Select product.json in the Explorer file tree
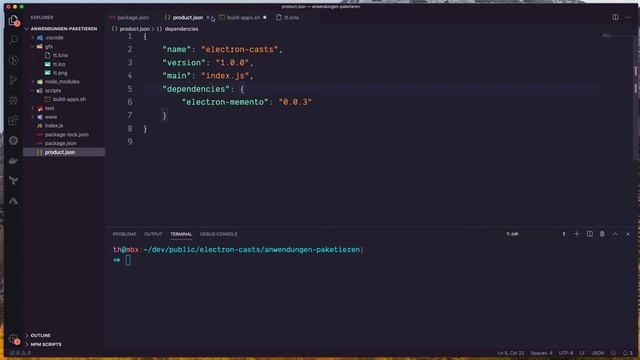This screenshot has width=640, height=360. [x=64, y=152]
